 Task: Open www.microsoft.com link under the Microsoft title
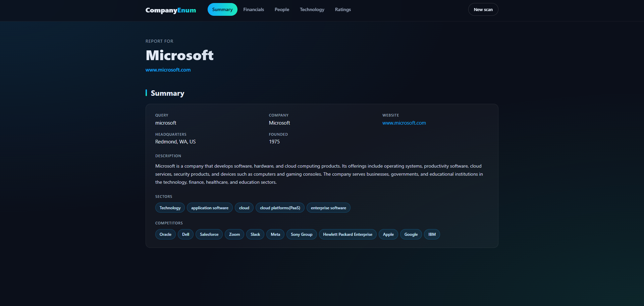168,70
